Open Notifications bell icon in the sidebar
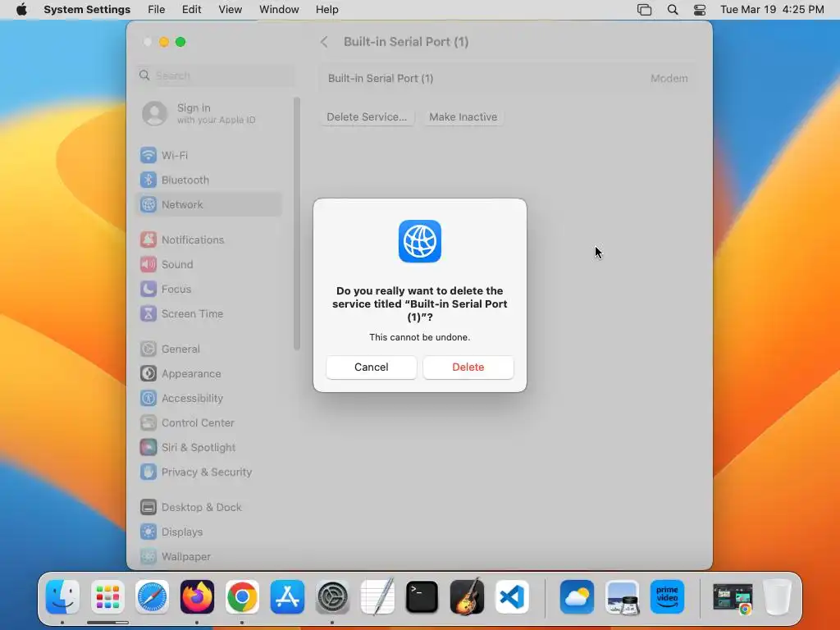 (148, 240)
